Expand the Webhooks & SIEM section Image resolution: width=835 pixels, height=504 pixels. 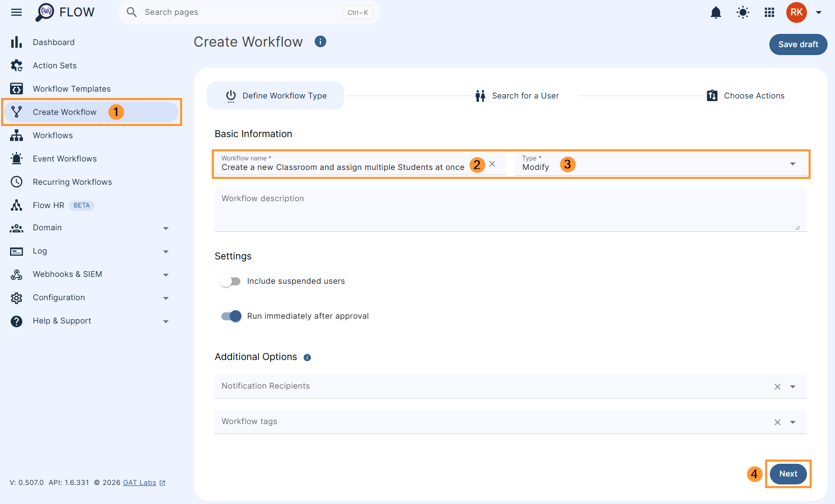[x=166, y=275]
